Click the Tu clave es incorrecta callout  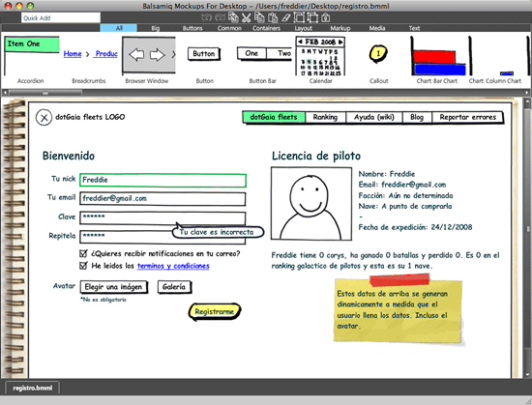coord(218,232)
